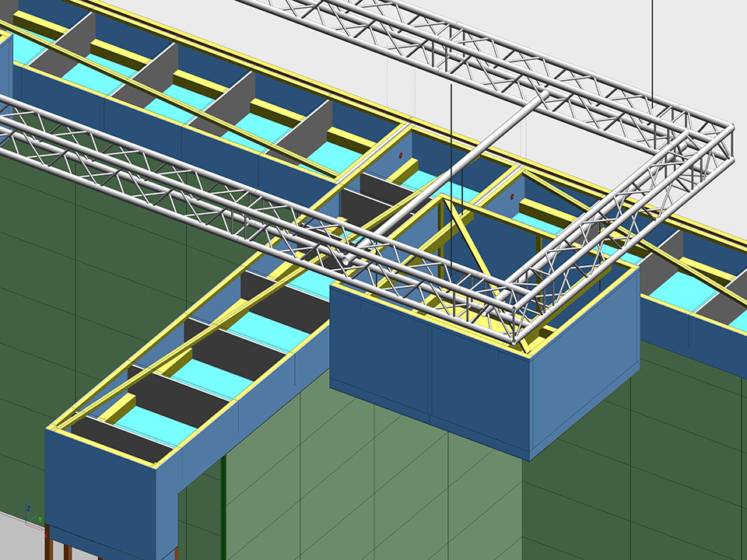Click the blue end face of the bottom-left beam

(x=100, y=490)
